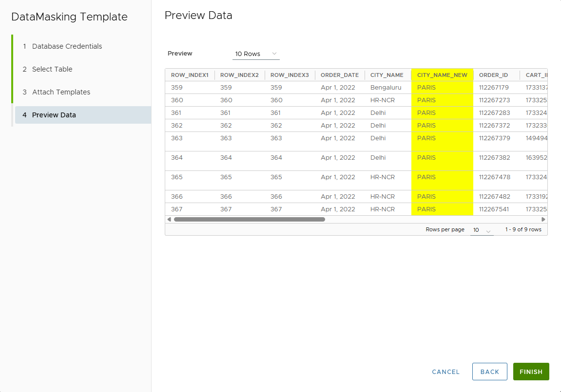Click order ID 112267179 cell

click(494, 88)
